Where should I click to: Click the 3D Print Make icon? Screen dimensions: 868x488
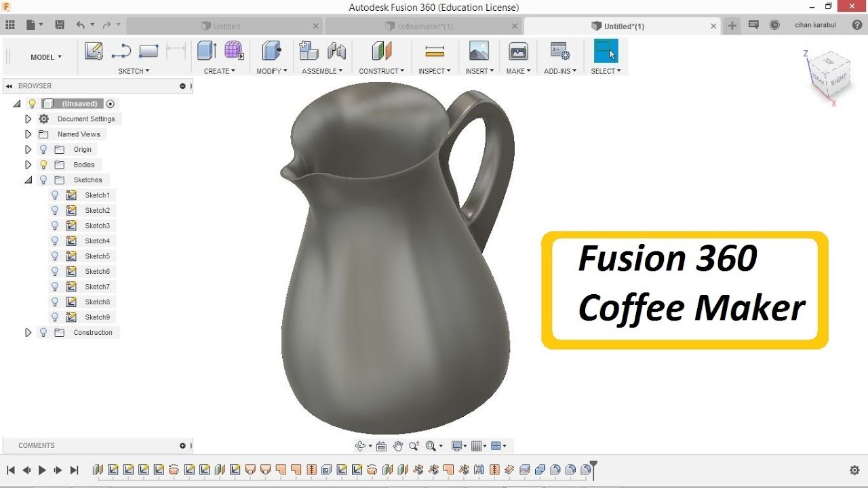[518, 51]
